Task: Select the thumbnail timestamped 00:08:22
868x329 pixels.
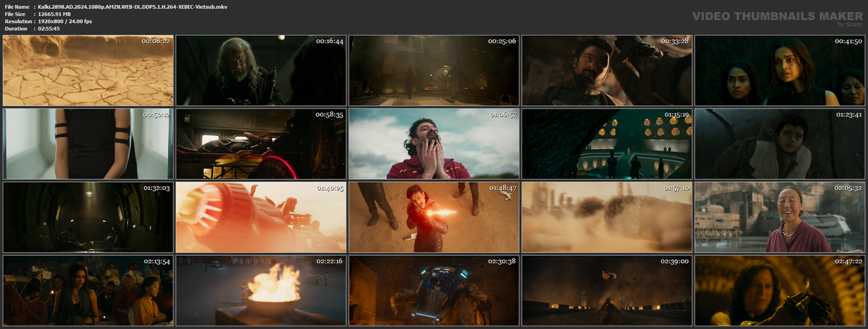Action: [x=87, y=71]
